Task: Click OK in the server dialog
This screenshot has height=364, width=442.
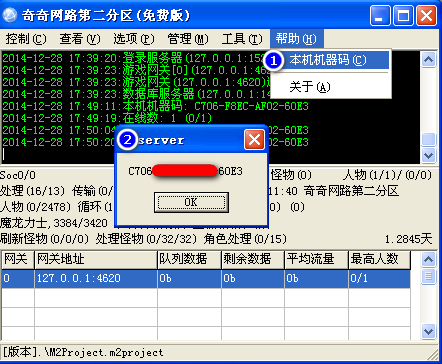Action: click(x=191, y=202)
